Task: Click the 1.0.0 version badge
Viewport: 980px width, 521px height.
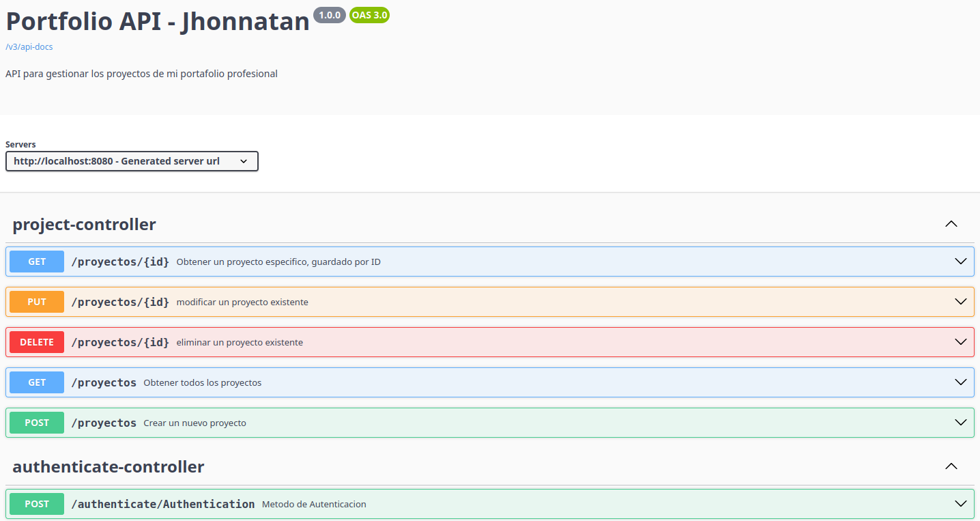Action: [330, 15]
